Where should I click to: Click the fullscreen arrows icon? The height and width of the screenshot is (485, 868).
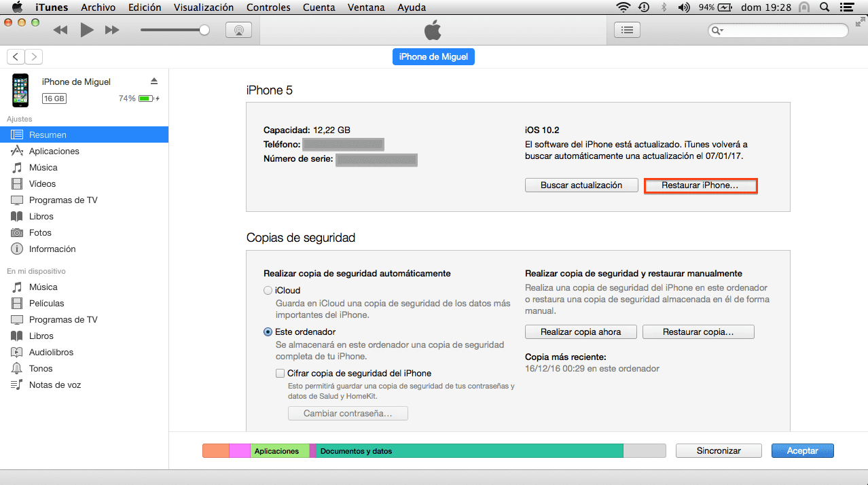(x=860, y=23)
